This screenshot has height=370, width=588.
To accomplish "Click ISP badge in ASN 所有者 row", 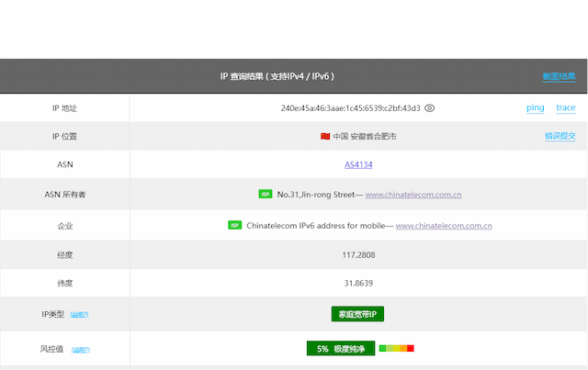I will [266, 195].
